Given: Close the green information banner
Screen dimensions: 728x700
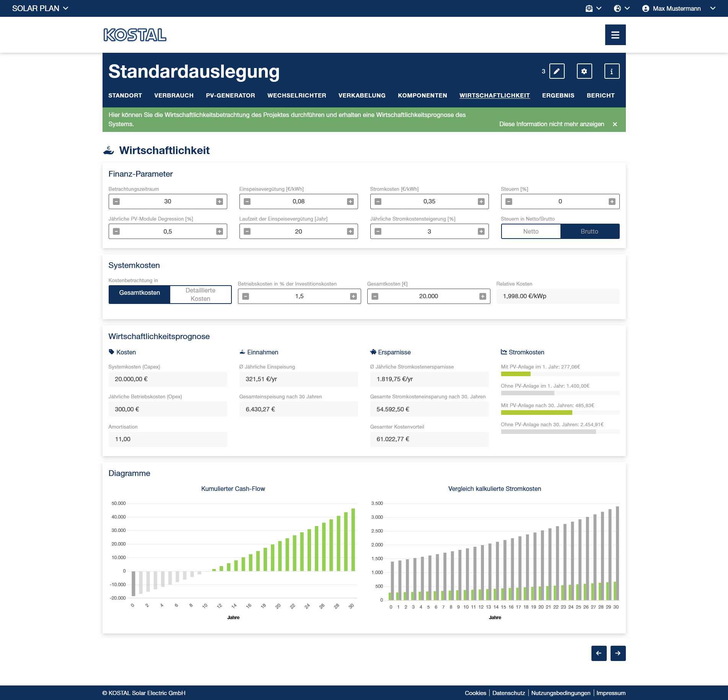Looking at the screenshot, I should pyautogui.click(x=615, y=124).
